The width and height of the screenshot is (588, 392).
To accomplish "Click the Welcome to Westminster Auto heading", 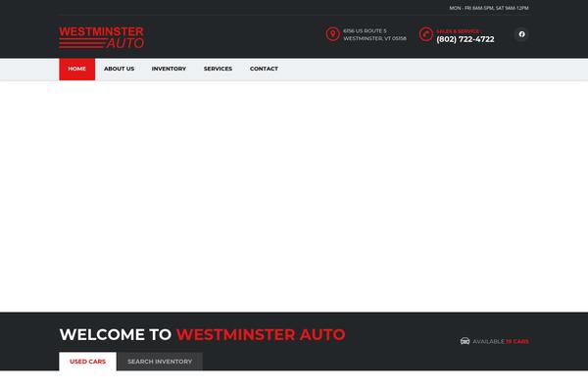I will [x=203, y=334].
